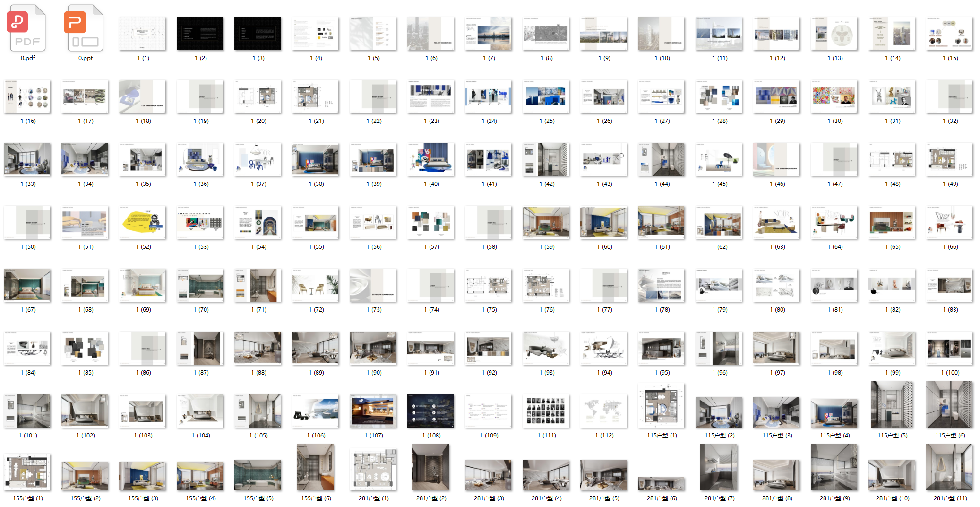This screenshot has height=507, width=980.
Task: Select the portrait grid thumbnail 1 (111)
Action: point(546,411)
